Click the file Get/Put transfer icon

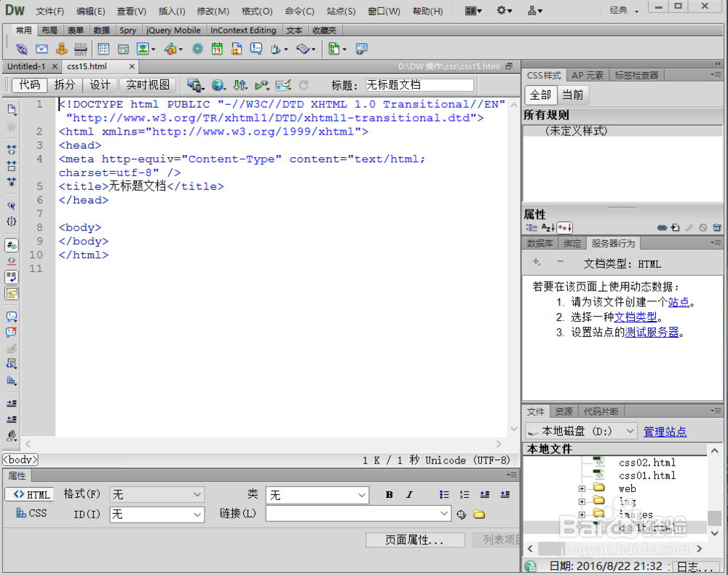pos(241,85)
